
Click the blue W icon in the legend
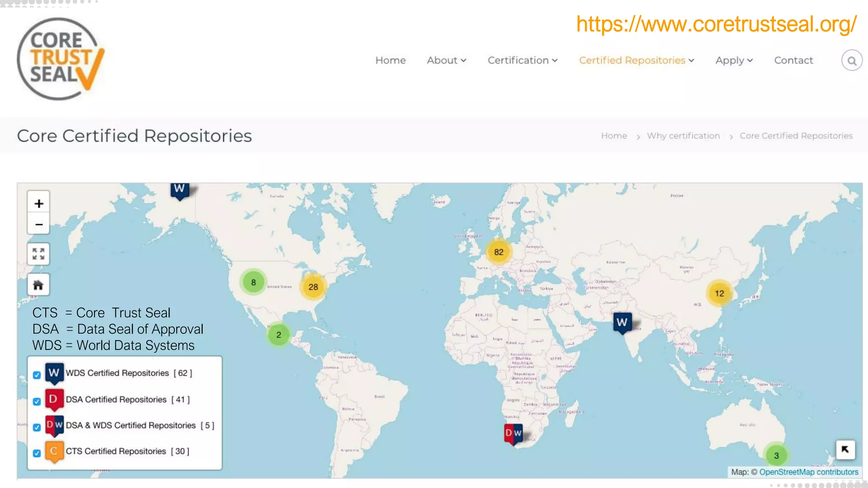point(54,373)
